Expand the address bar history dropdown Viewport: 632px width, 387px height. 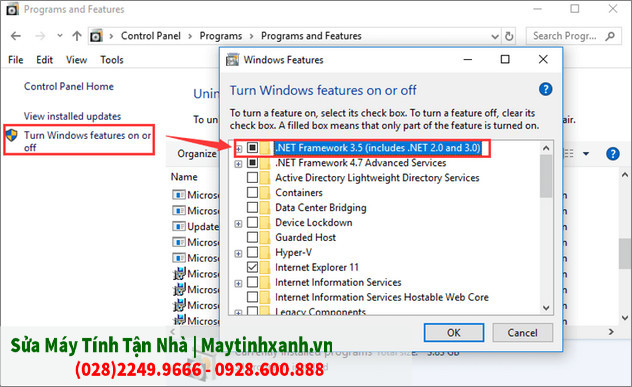click(495, 37)
